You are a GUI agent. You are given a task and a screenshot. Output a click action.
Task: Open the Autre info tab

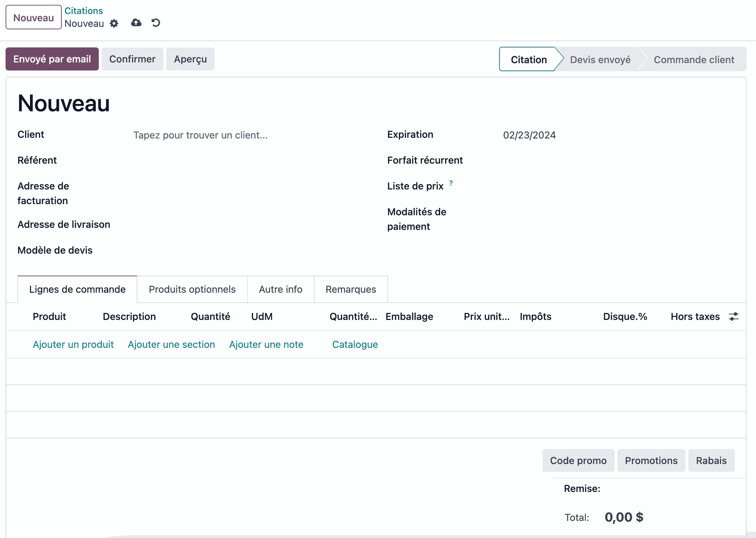pyautogui.click(x=280, y=289)
